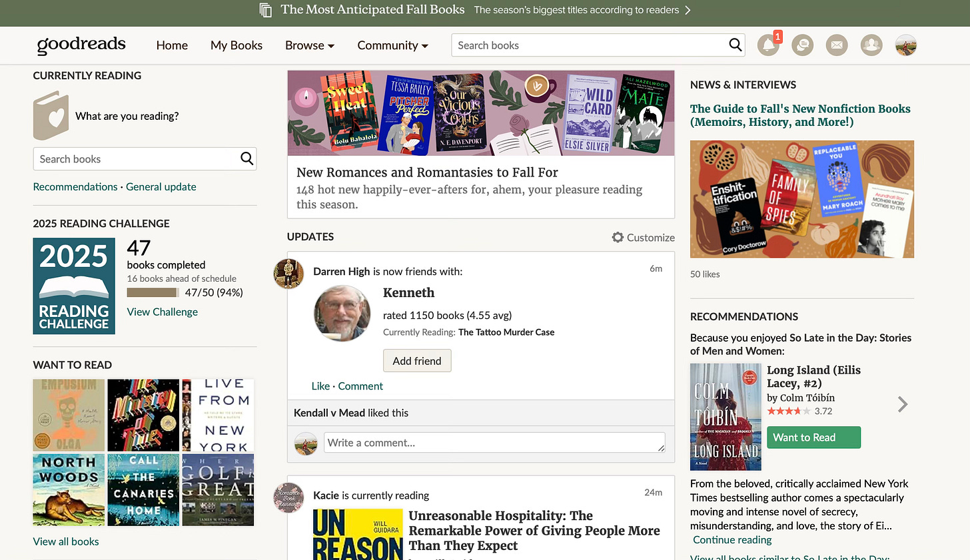
Task: Open Long Island (Eilis Lacey, #2) title
Action: point(813,376)
